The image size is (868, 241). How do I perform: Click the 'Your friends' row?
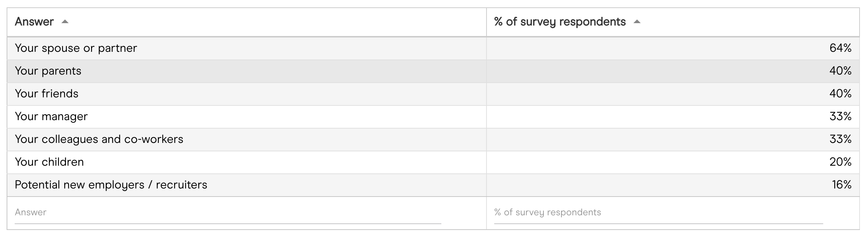47,94
